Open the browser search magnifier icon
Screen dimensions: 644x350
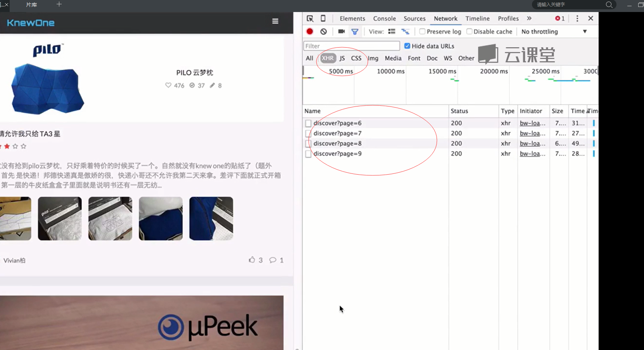point(609,5)
